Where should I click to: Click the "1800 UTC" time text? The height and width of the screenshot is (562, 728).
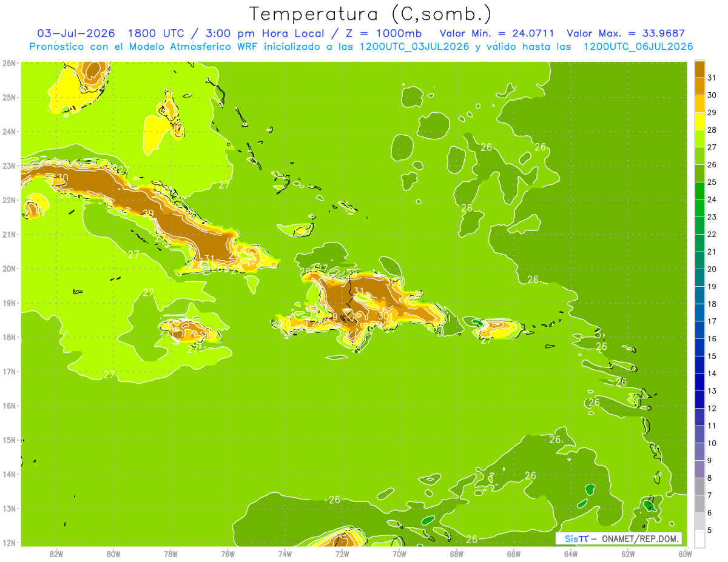pyautogui.click(x=156, y=33)
